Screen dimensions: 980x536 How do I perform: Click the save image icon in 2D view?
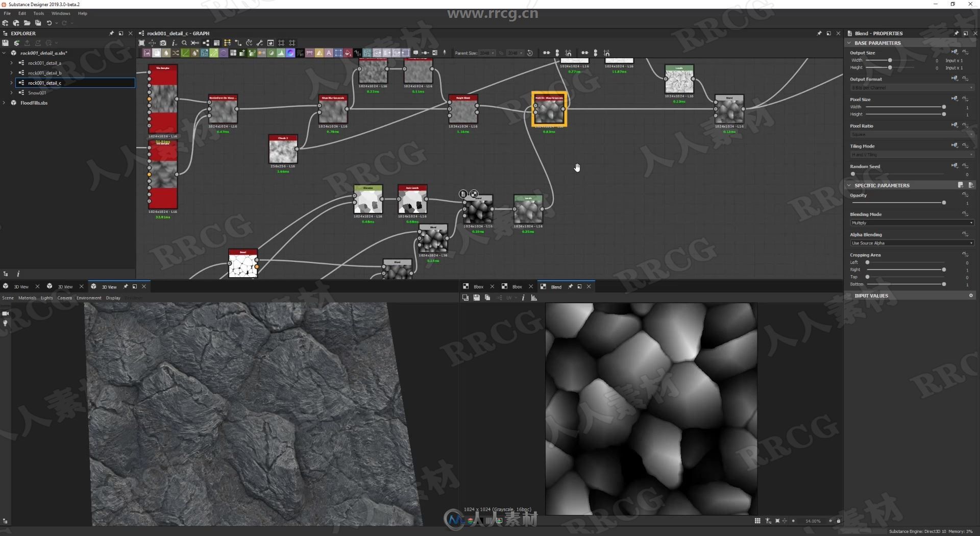[x=476, y=298]
